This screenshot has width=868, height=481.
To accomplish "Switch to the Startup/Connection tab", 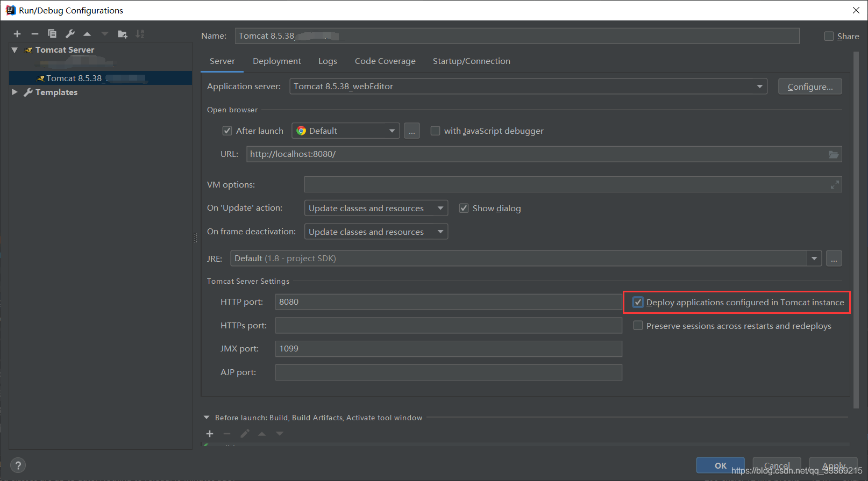I will 472,61.
